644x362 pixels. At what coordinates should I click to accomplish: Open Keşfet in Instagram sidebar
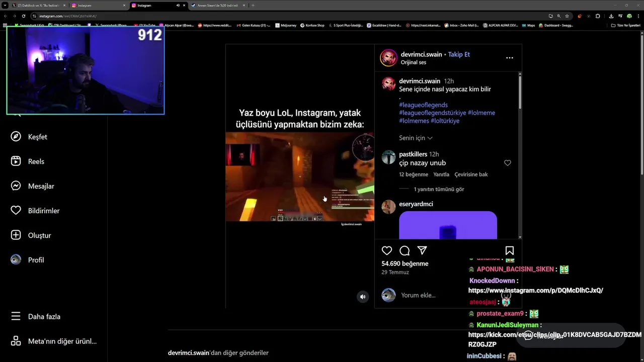click(x=29, y=137)
